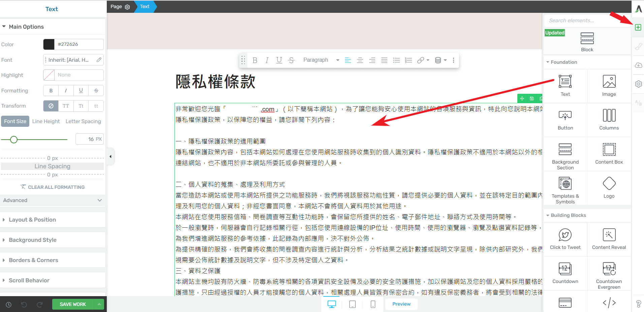Add the Countdown Evergreen element
The image size is (644, 312).
(609, 273)
